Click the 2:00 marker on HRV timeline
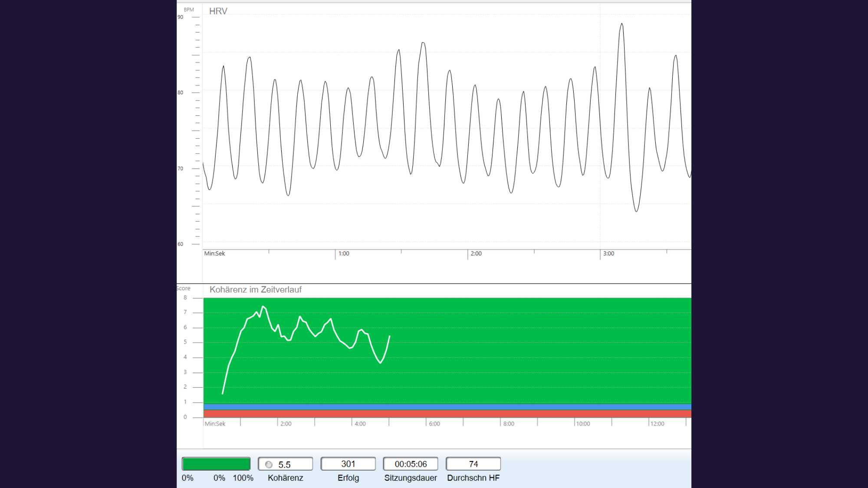Image resolution: width=868 pixels, height=488 pixels. [x=476, y=253]
